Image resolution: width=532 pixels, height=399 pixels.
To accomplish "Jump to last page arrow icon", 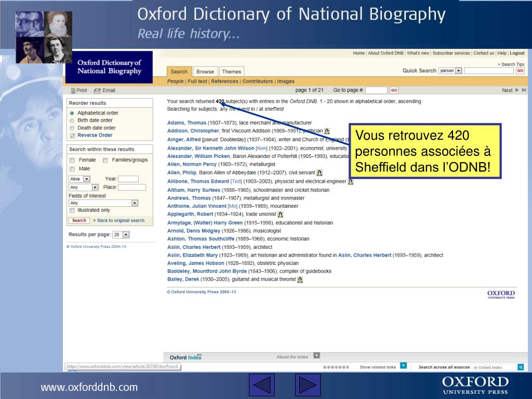I will pos(524,90).
